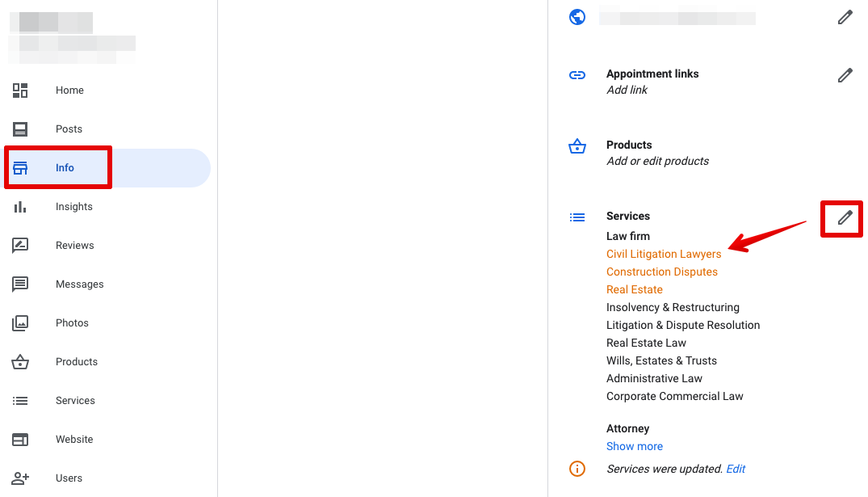Click the Users add-person icon
Screen dimensions: 868x497
[20, 478]
